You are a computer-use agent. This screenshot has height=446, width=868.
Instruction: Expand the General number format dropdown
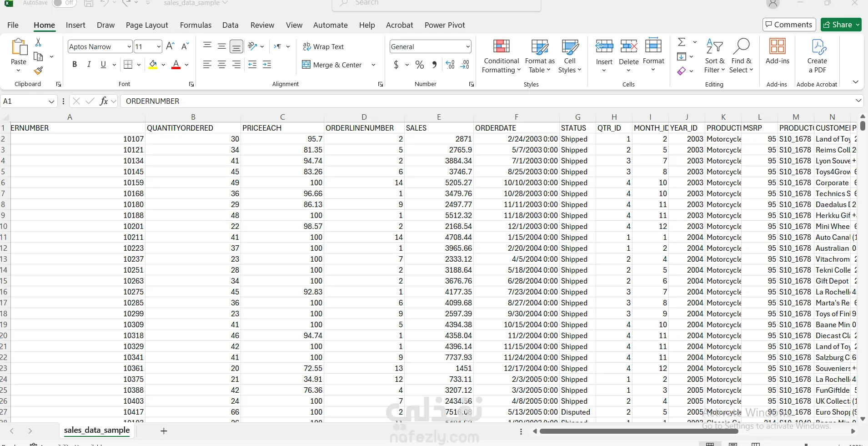click(x=467, y=47)
